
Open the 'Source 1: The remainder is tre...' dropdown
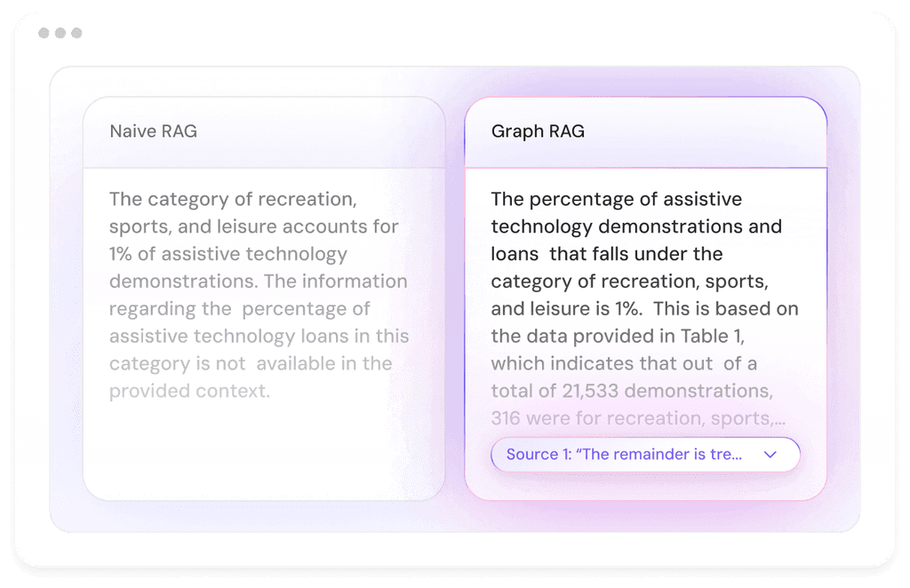[x=645, y=455]
